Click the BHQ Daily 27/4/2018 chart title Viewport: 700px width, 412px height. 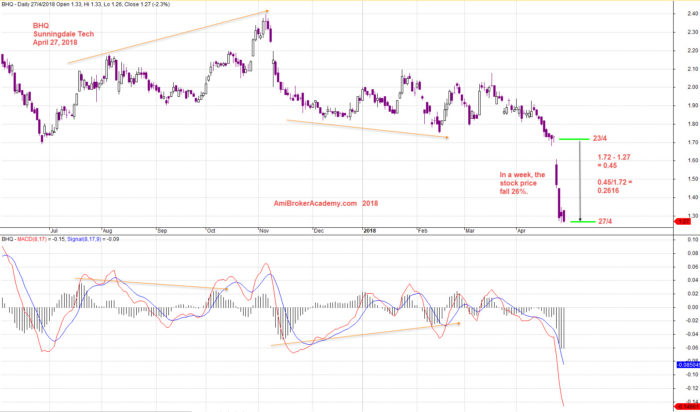coord(88,4)
